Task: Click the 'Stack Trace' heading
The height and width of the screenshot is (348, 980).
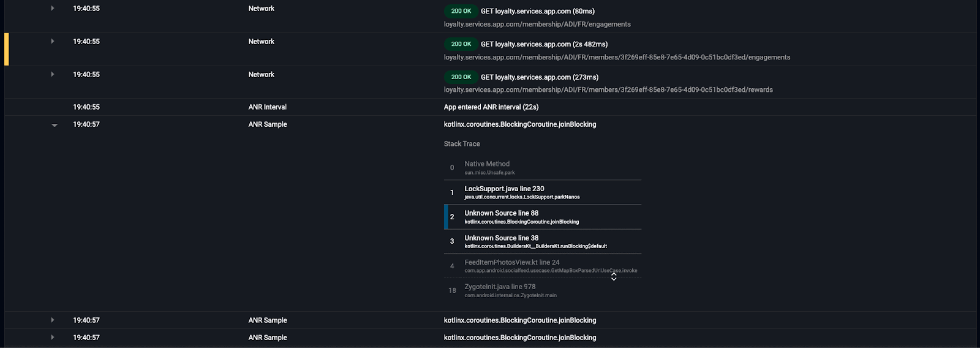Action: (x=462, y=144)
